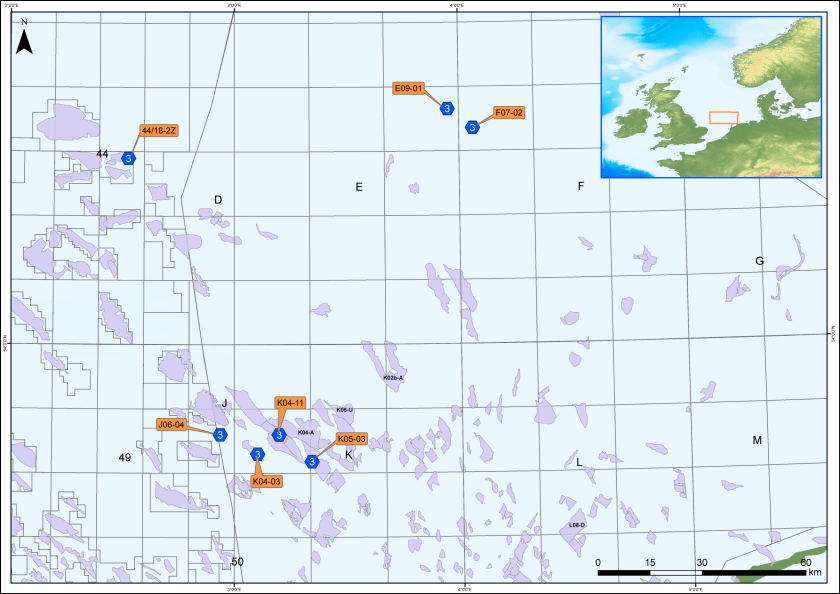840x594 pixels.
Task: Click the orange extent rectangle in inset map
Action: [723, 117]
